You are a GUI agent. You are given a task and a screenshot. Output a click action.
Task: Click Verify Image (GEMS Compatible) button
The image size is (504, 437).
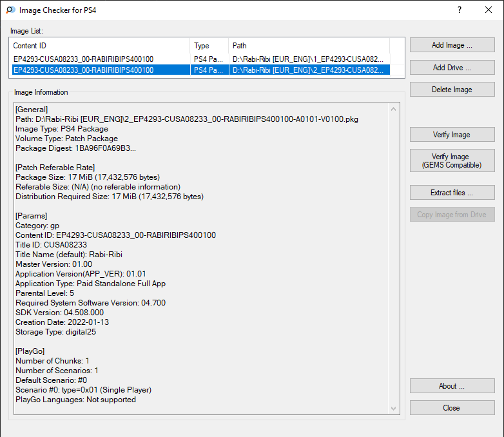point(452,160)
